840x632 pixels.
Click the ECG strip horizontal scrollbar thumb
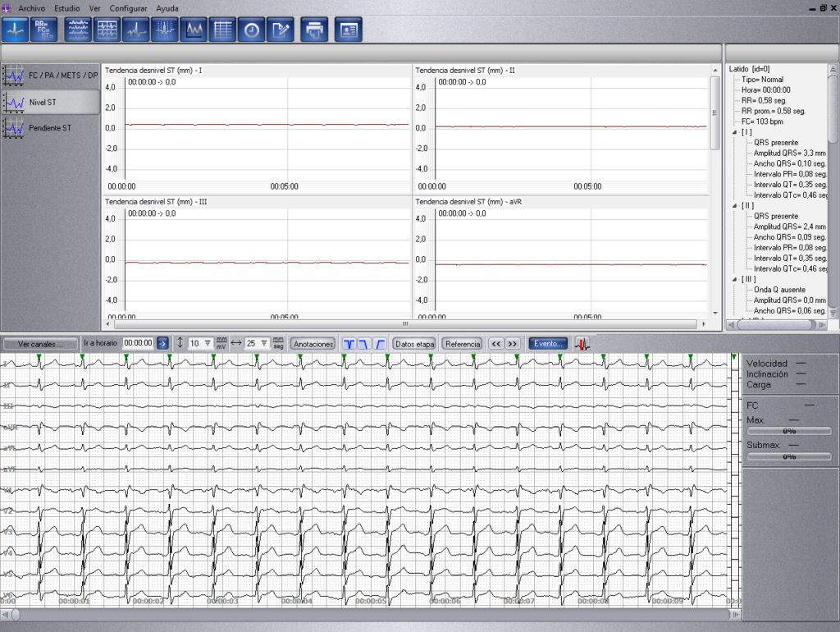pyautogui.click(x=16, y=614)
